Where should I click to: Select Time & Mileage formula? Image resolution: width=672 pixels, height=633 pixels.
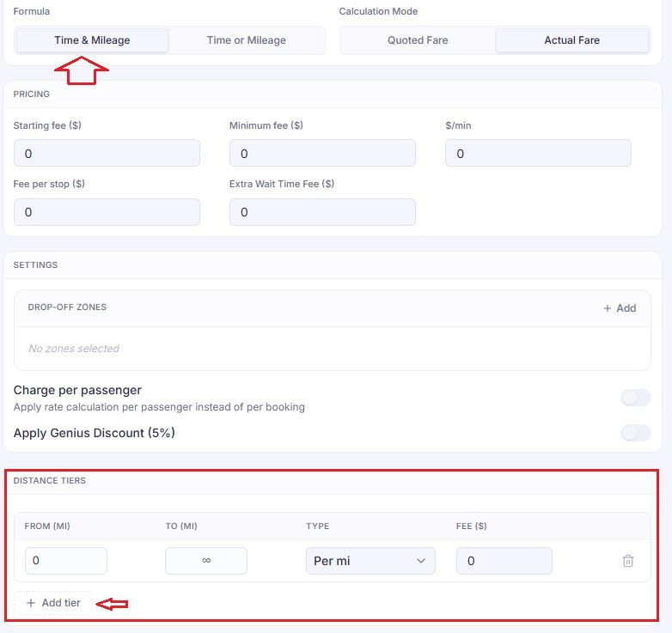click(92, 40)
